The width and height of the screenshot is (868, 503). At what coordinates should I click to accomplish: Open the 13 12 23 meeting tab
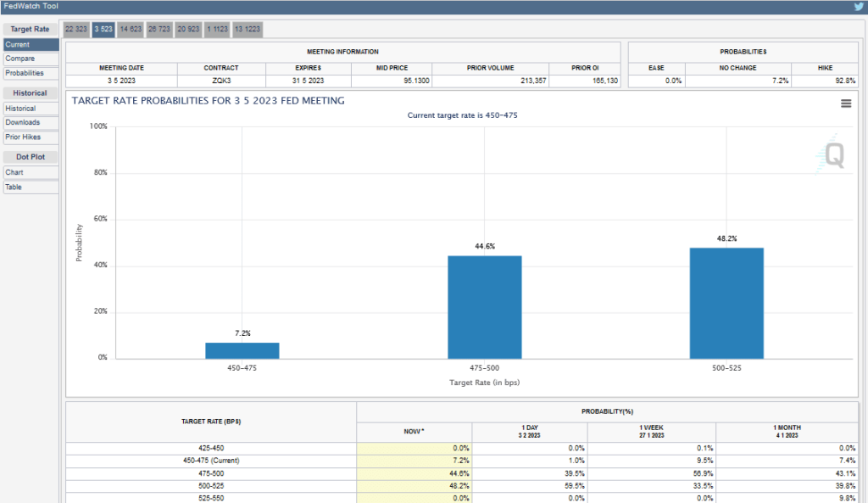point(247,29)
